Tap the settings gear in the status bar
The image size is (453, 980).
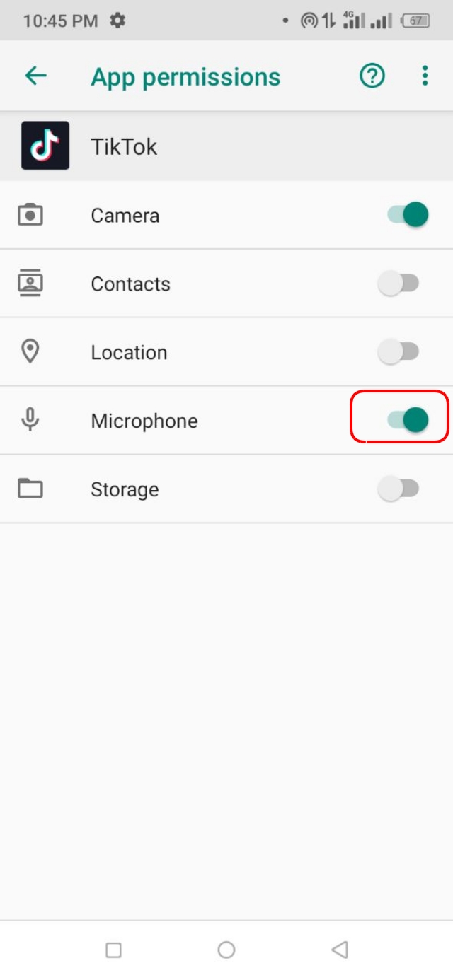[x=117, y=21]
